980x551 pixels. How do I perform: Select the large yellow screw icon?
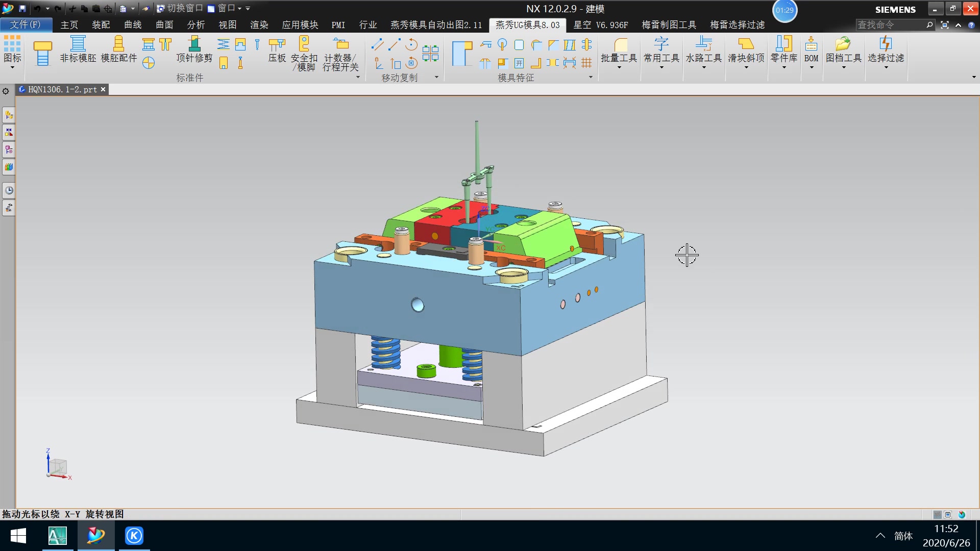pyautogui.click(x=42, y=53)
